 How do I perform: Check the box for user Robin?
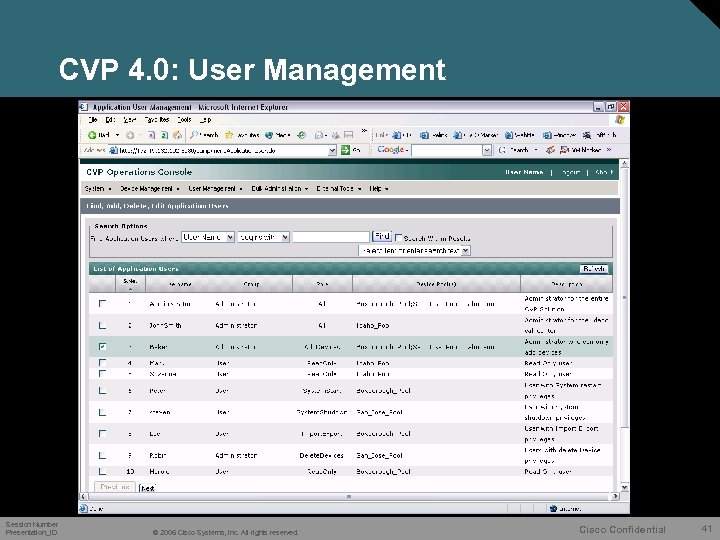point(102,455)
